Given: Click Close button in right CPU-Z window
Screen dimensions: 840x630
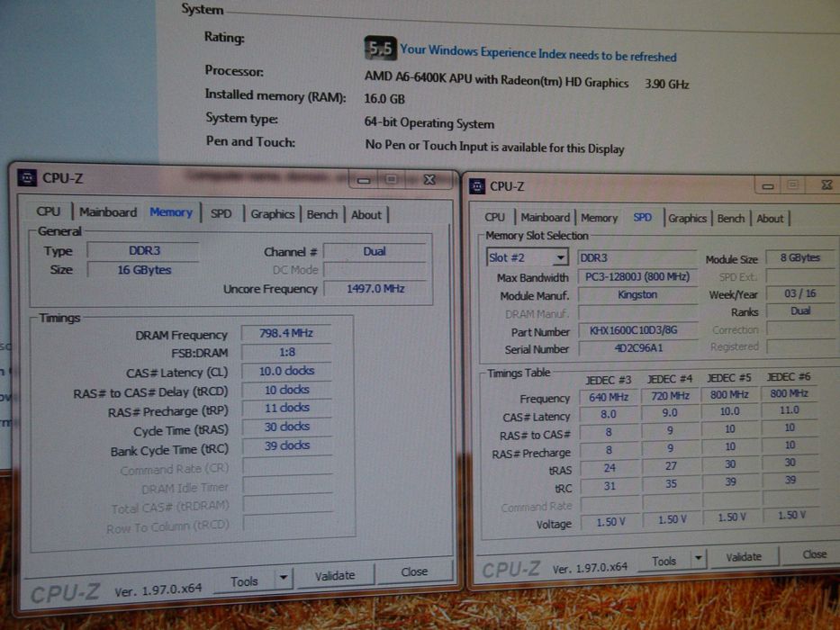Looking at the screenshot, I should (814, 554).
